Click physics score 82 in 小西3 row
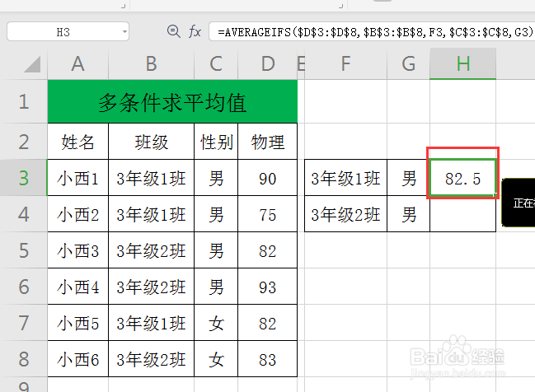Screen dimensions: 535x392 [267, 250]
